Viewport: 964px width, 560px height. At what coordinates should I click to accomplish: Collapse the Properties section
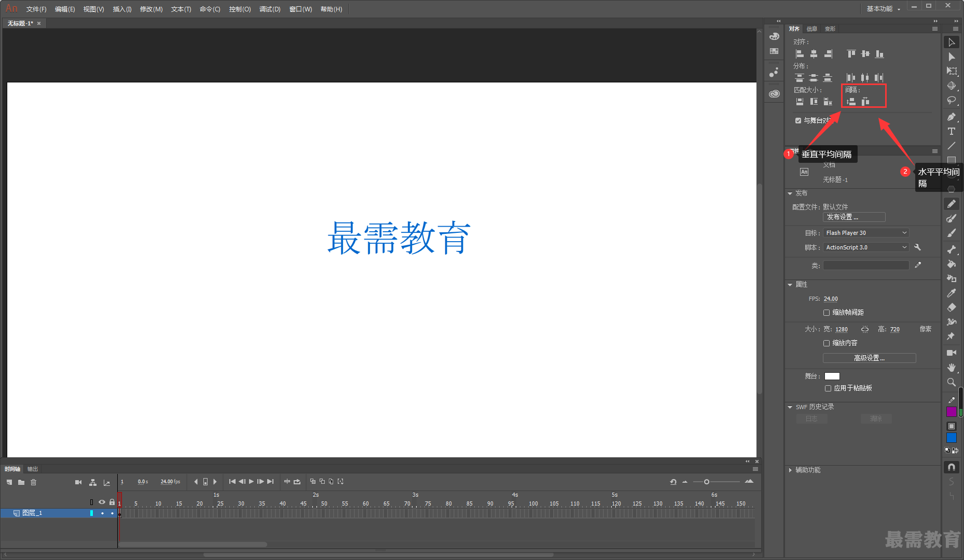[790, 285]
